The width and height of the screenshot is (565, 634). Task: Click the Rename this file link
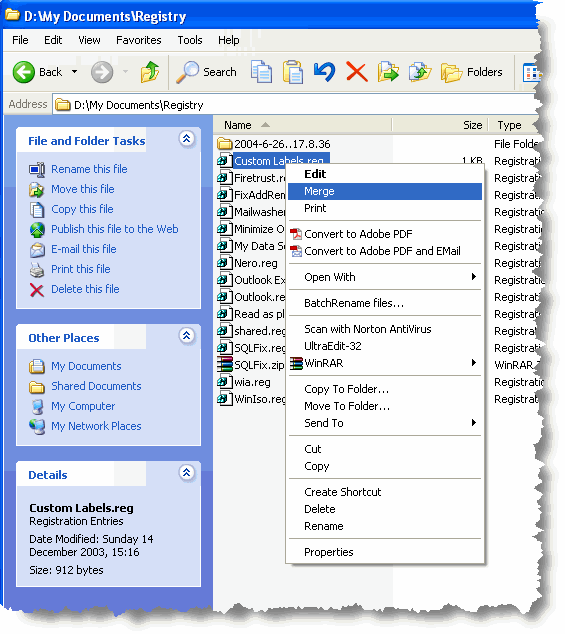tap(89, 169)
